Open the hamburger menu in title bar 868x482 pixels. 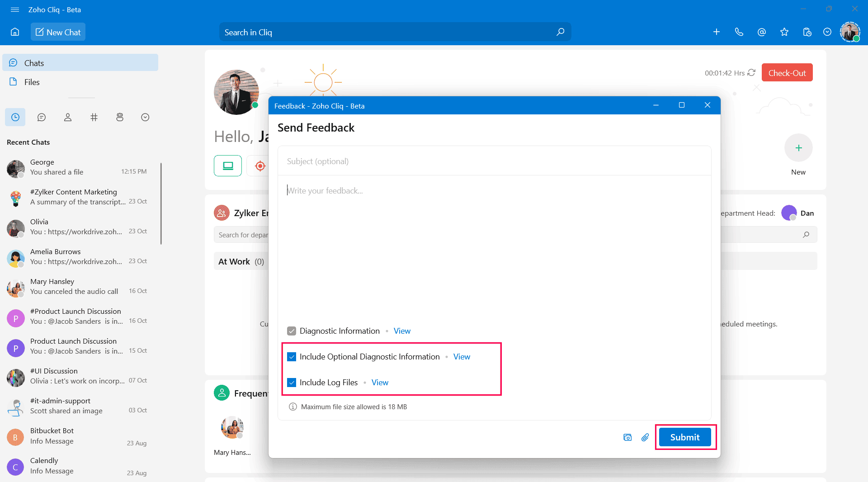pyautogui.click(x=15, y=9)
